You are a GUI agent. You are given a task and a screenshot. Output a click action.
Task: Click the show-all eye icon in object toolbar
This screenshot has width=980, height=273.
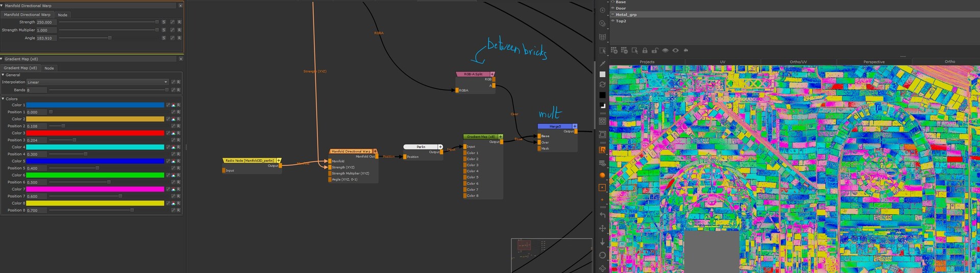pyautogui.click(x=675, y=51)
